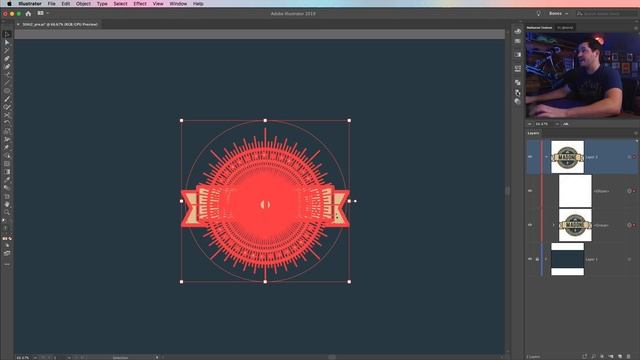Click the horizontal scrollbar thumb at the bottom

click(x=332, y=357)
